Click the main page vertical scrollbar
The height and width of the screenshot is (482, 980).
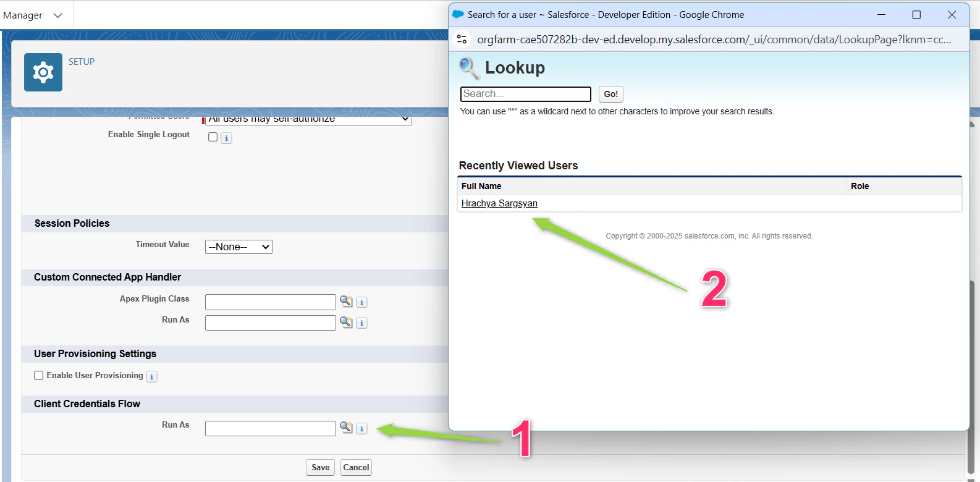click(x=971, y=377)
